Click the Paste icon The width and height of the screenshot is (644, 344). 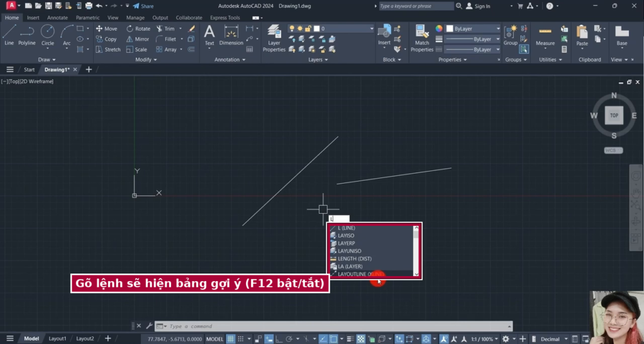click(x=582, y=35)
